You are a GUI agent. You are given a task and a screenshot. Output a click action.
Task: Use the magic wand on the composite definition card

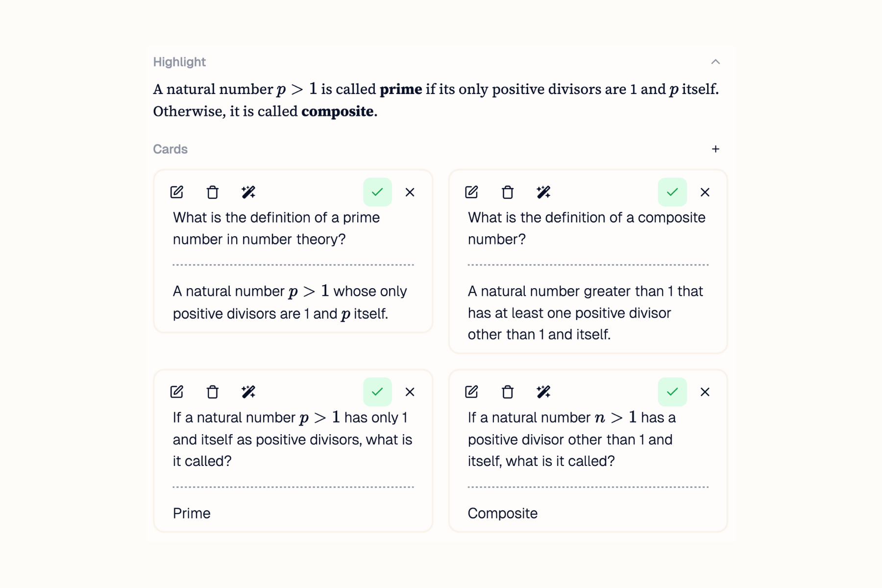point(544,192)
